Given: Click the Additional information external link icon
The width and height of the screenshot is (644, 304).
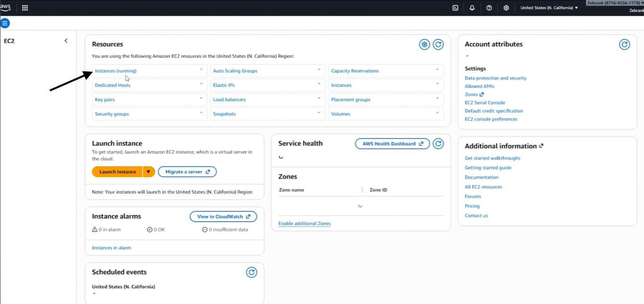Looking at the screenshot, I should point(541,146).
